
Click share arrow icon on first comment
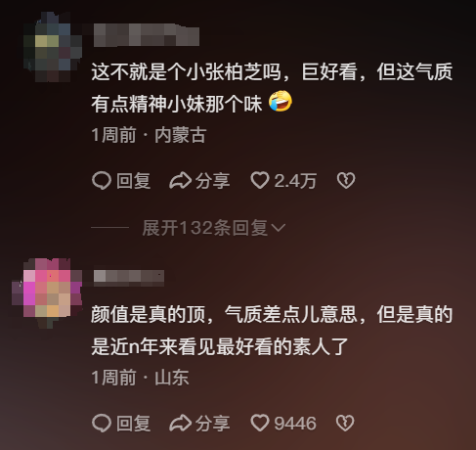pos(180,181)
